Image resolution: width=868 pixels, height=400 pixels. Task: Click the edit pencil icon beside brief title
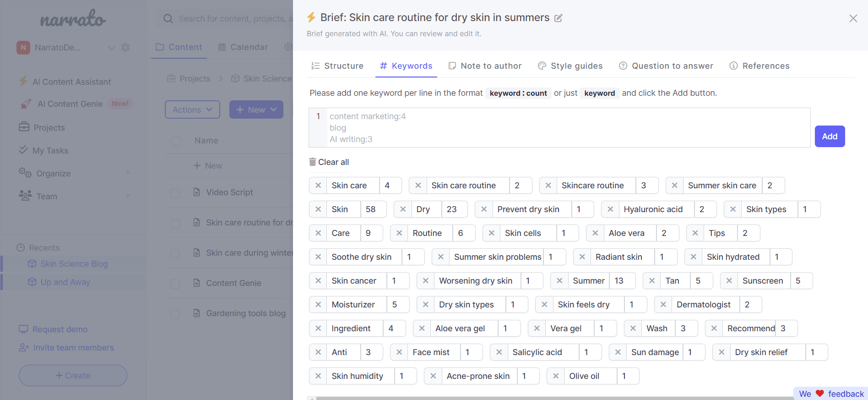point(559,18)
